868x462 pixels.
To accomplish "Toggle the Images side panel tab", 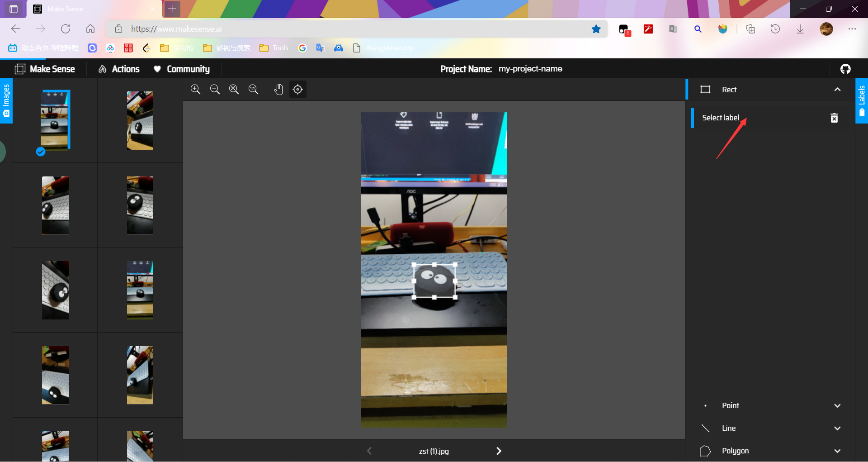I will coord(6,100).
